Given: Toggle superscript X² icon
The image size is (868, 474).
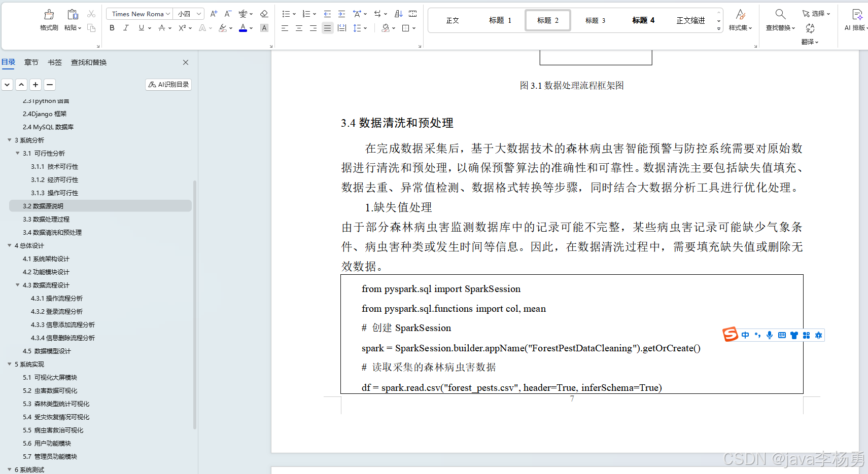Looking at the screenshot, I should pos(182,28).
